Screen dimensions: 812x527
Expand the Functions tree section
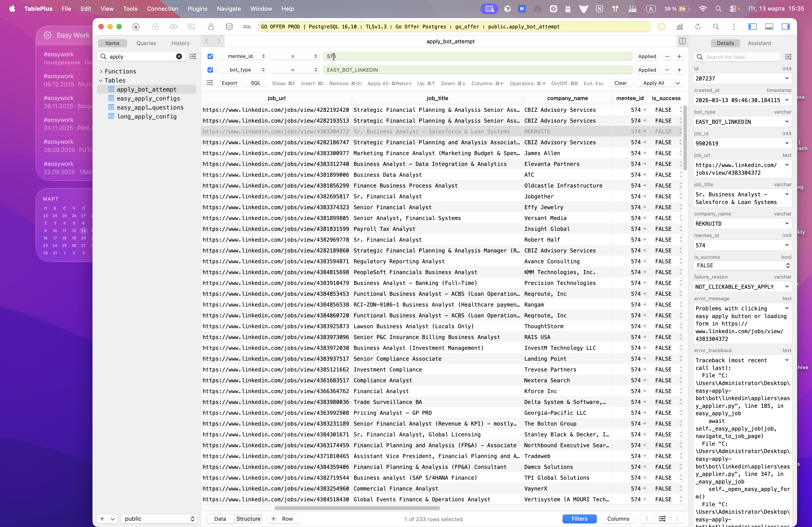coord(101,71)
